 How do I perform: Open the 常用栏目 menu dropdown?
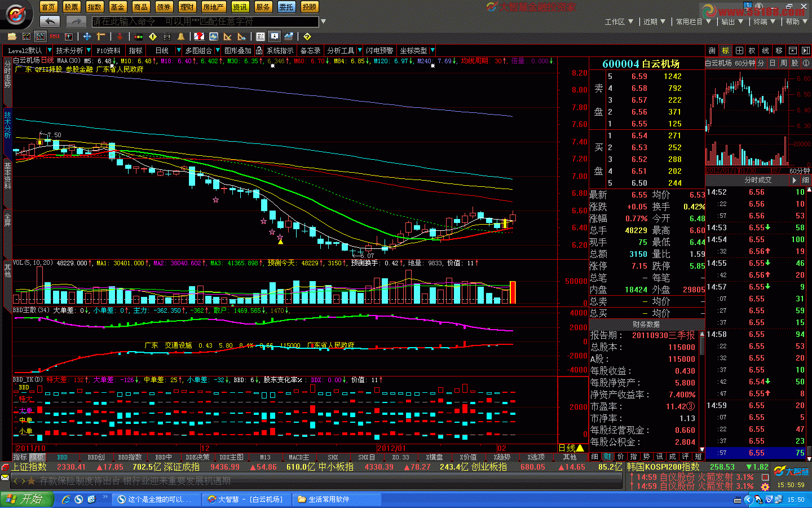693,21
